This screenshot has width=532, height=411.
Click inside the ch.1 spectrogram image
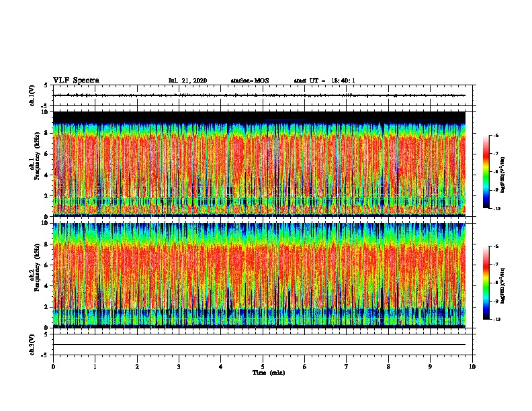pos(259,164)
